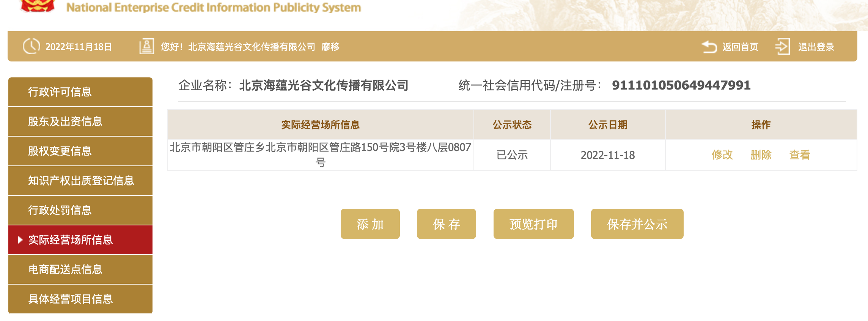
Task: Click the 操作 column header
Action: 761,125
